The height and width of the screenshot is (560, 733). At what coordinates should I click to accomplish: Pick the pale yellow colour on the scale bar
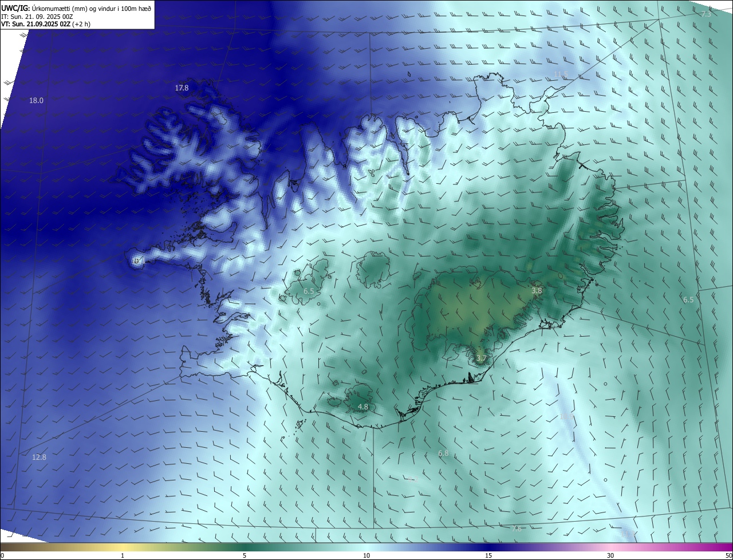click(x=123, y=547)
